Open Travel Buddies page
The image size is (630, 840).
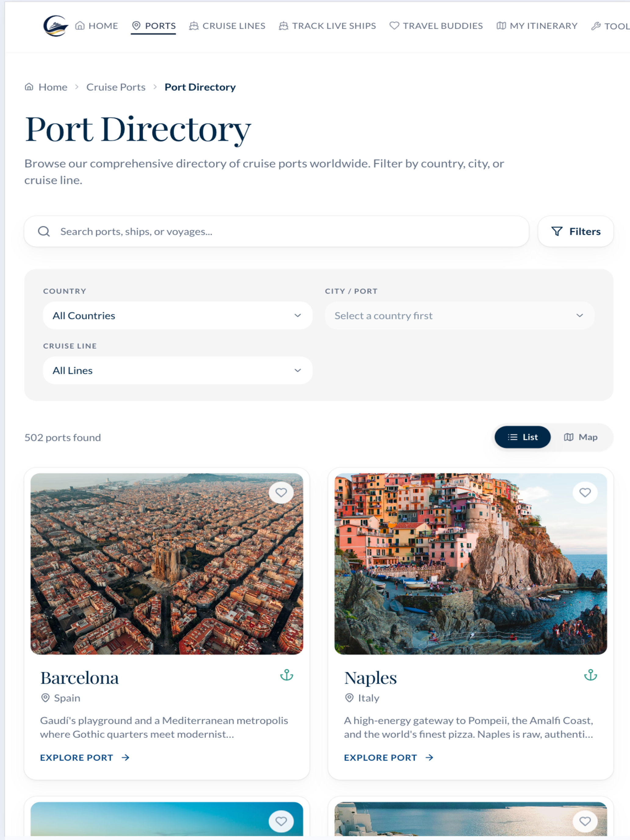click(x=436, y=26)
